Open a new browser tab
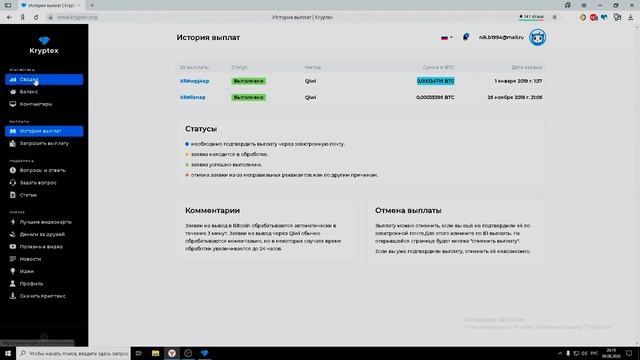Image resolution: width=640 pixels, height=360 pixels. [92, 5]
